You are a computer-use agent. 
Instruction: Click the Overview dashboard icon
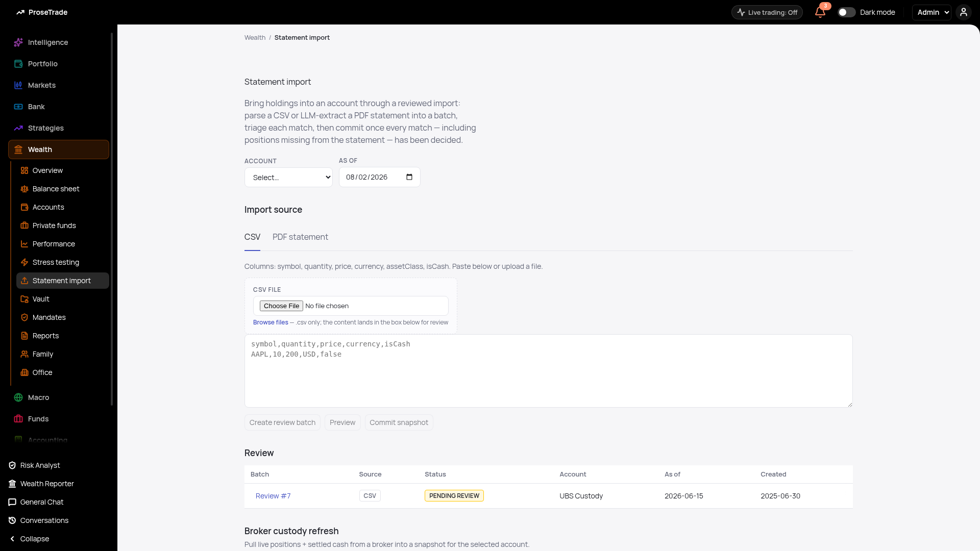(24, 170)
